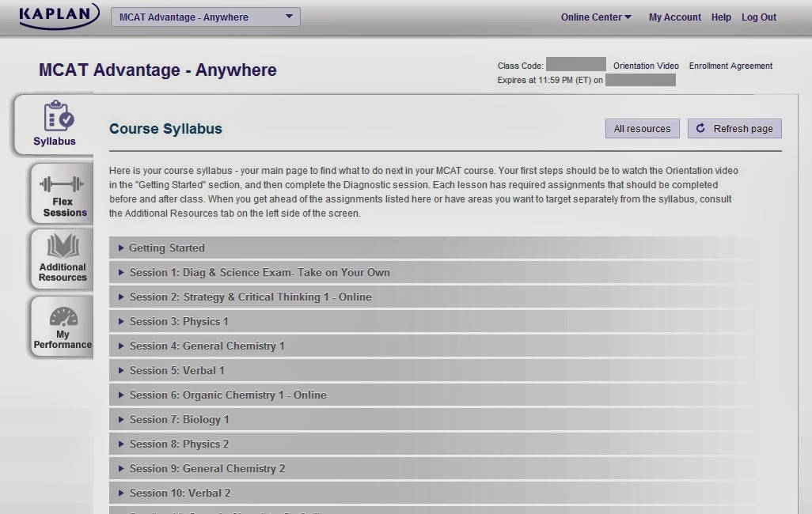
Task: Open the Enrollment Agreement link
Action: tap(730, 66)
